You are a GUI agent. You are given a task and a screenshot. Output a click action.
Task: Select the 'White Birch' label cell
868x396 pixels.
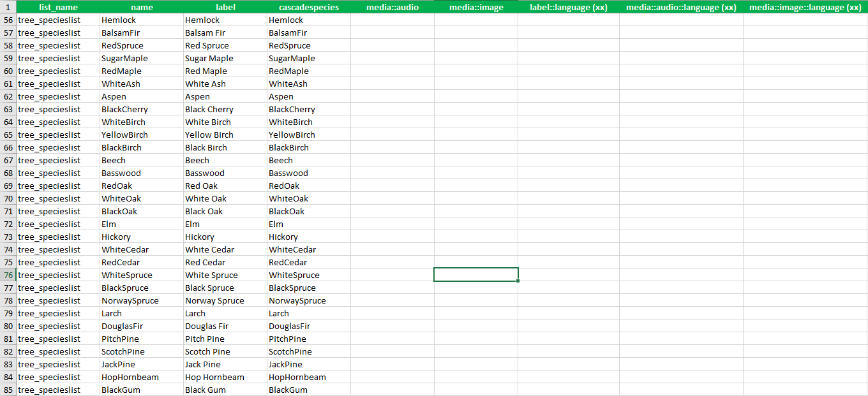[x=225, y=122]
